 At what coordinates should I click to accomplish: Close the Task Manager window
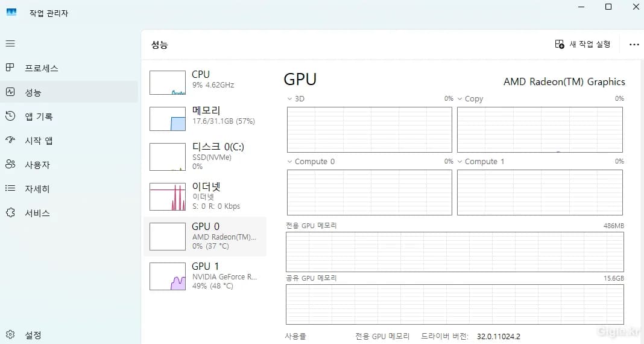[636, 7]
